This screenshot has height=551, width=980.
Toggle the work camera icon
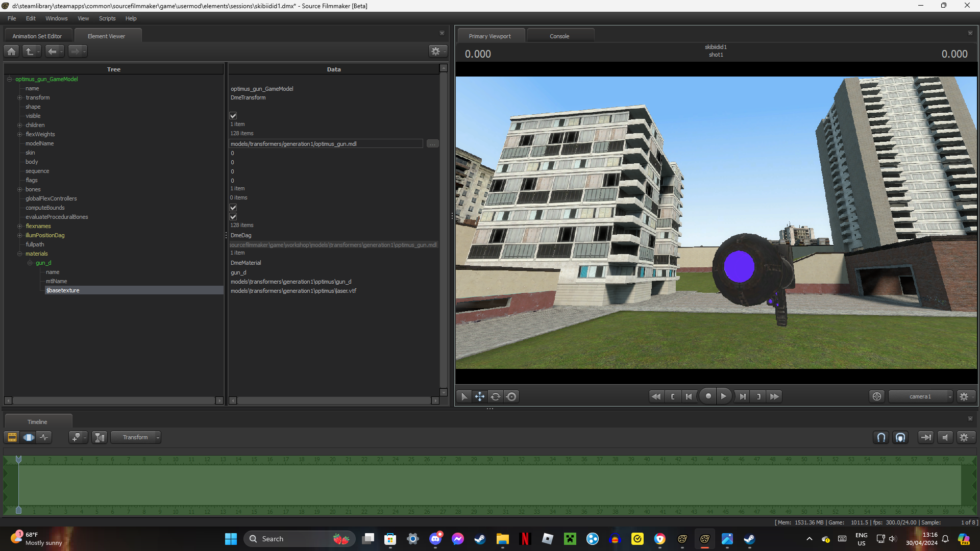tap(877, 396)
